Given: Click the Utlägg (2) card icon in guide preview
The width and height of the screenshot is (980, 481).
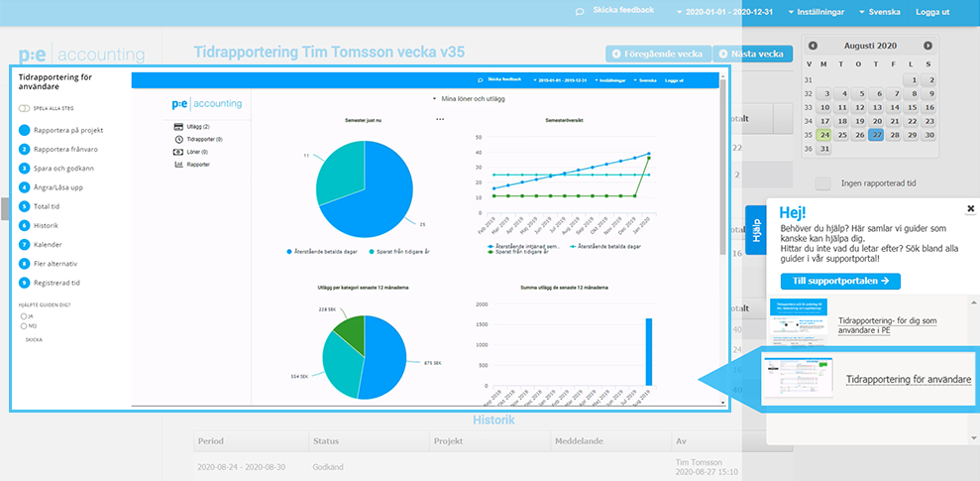Looking at the screenshot, I should (178, 127).
